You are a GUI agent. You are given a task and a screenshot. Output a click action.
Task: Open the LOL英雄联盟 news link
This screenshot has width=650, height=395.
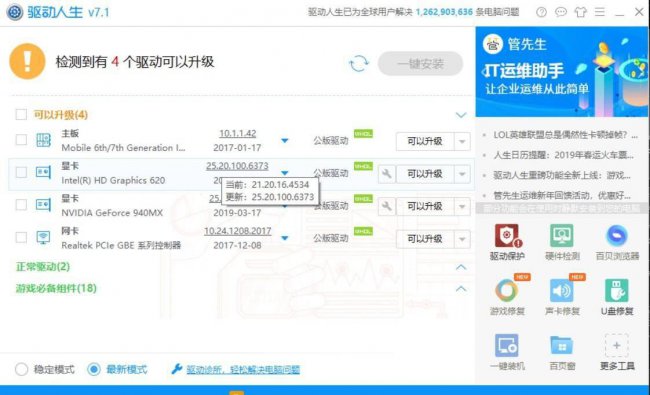click(x=565, y=135)
